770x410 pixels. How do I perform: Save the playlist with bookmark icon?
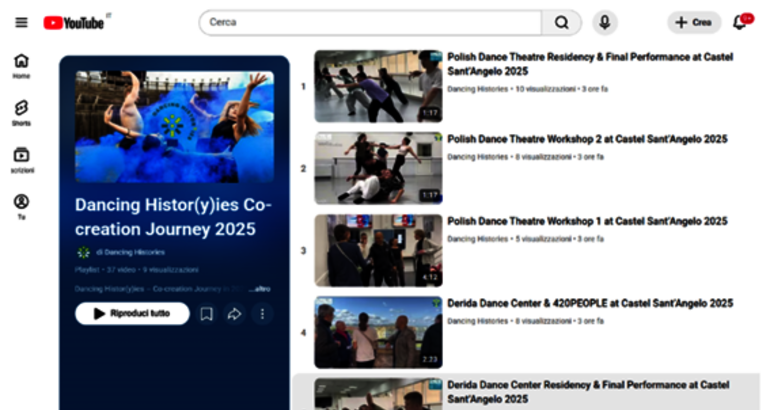point(206,314)
